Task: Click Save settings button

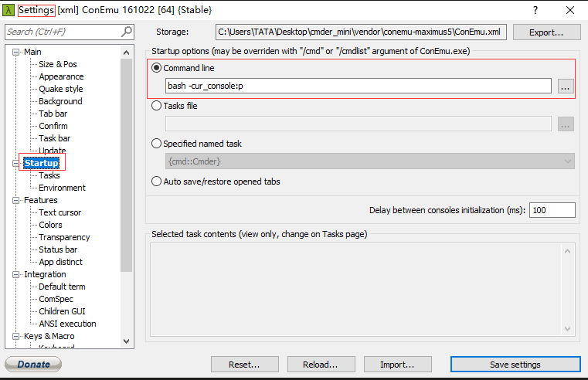Action: click(x=515, y=365)
